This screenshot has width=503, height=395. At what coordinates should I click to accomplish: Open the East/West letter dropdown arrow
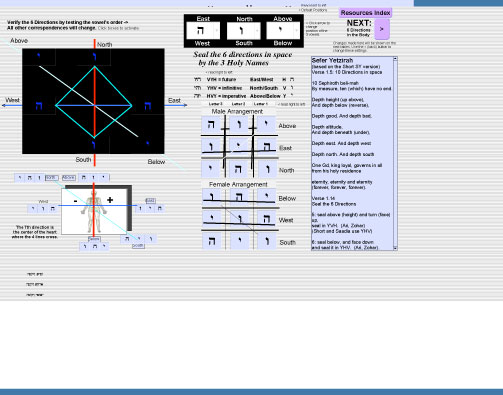pos(217,30)
